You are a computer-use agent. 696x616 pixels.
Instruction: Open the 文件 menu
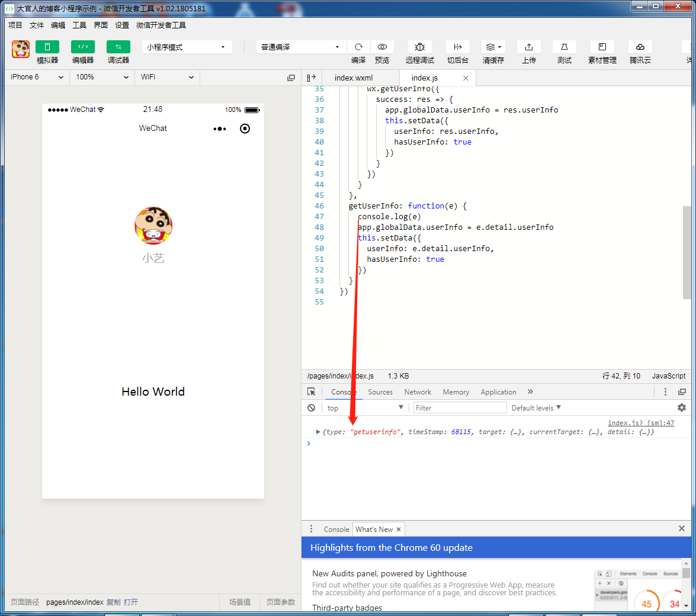pyautogui.click(x=36, y=25)
